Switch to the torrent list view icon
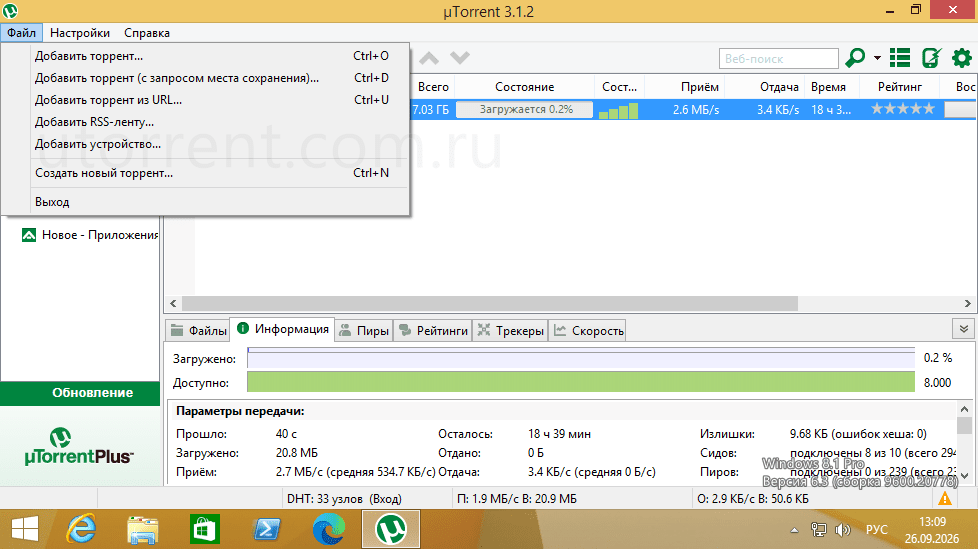Image resolution: width=978 pixels, height=549 pixels. [x=899, y=58]
